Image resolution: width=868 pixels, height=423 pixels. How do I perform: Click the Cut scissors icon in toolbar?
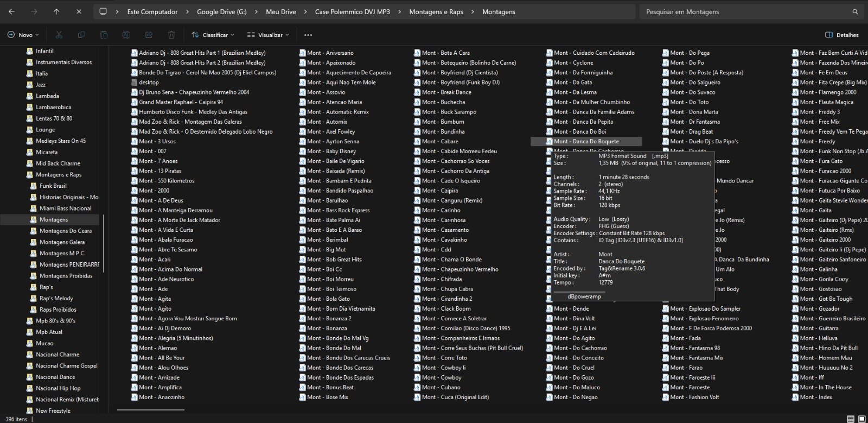coord(59,35)
